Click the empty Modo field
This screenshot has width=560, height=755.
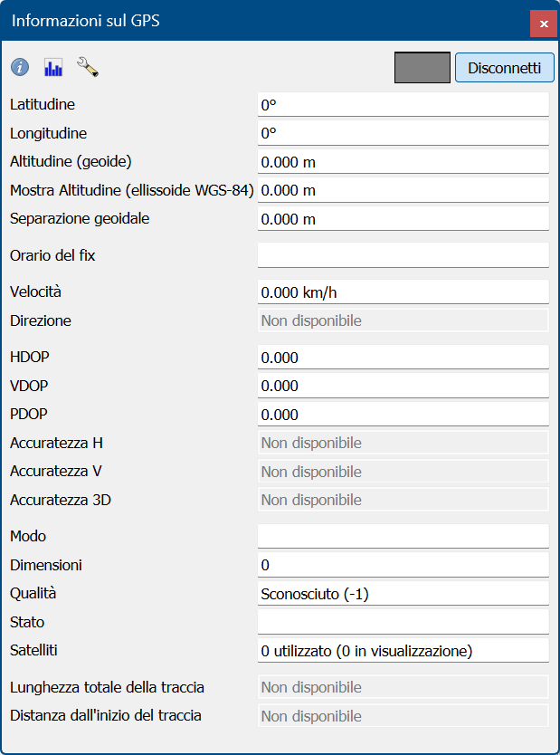coord(403,537)
